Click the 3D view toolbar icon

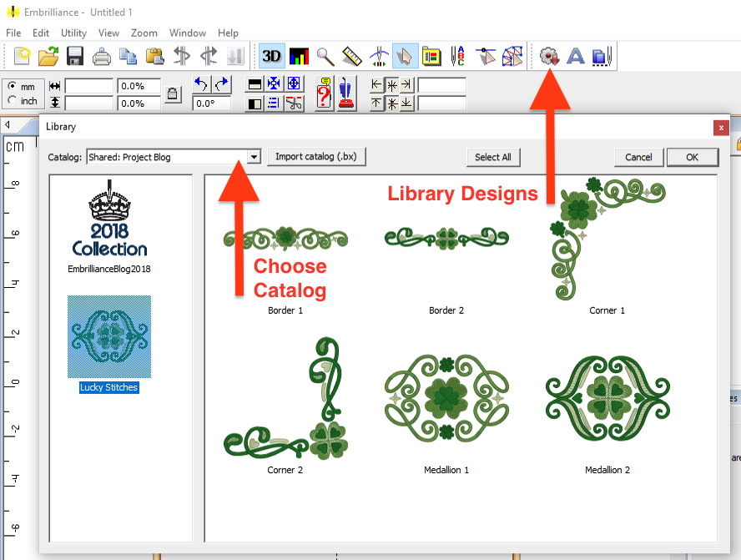tap(272, 56)
